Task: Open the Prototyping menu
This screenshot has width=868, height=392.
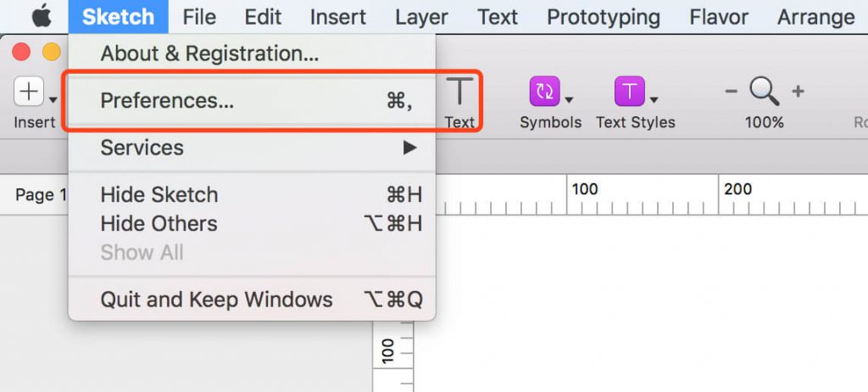Action: point(603,17)
